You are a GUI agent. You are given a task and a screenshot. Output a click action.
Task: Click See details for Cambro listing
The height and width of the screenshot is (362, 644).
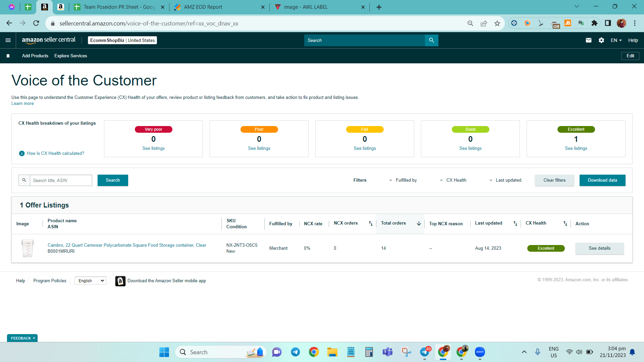coord(599,248)
